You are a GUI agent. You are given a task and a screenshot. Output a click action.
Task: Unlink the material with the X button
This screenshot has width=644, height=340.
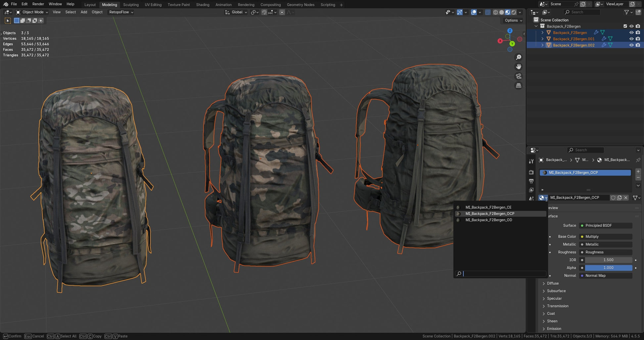coord(626,198)
